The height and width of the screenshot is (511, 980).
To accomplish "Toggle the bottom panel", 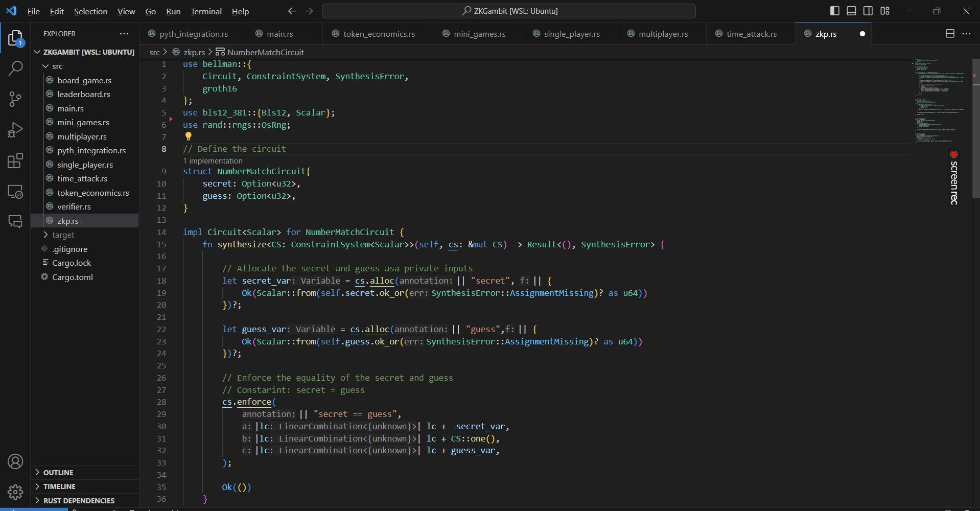I will click(851, 11).
